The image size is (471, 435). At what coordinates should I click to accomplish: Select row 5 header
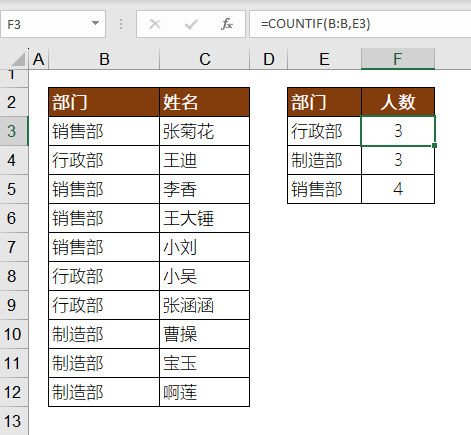(14, 189)
